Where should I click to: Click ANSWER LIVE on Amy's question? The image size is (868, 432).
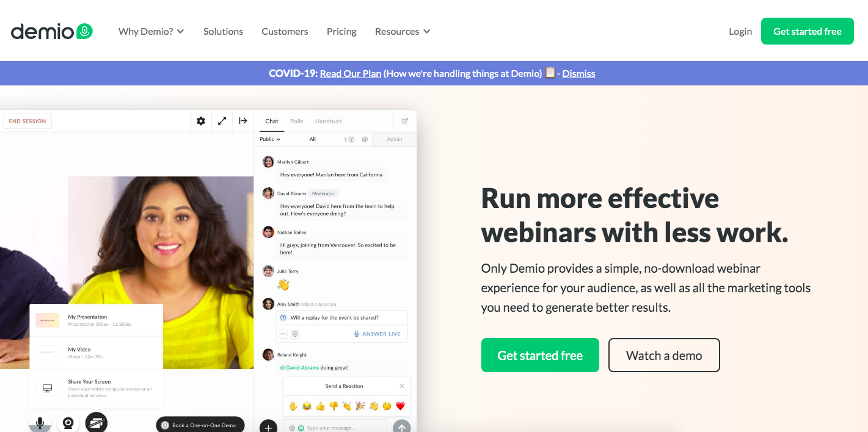point(377,334)
